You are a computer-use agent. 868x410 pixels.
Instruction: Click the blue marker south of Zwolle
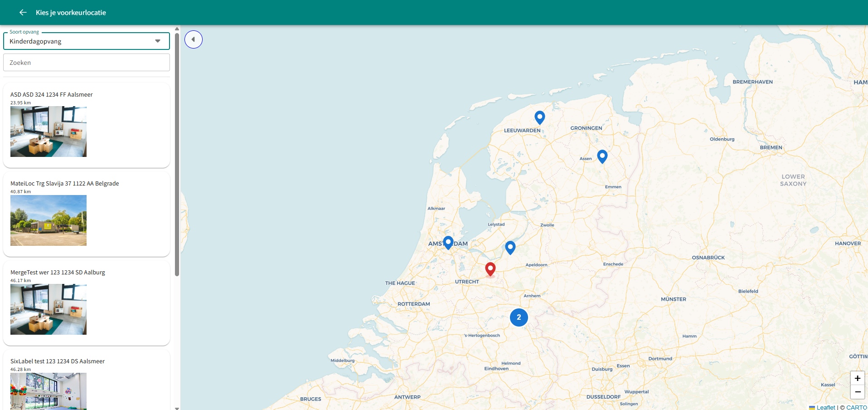(x=510, y=247)
